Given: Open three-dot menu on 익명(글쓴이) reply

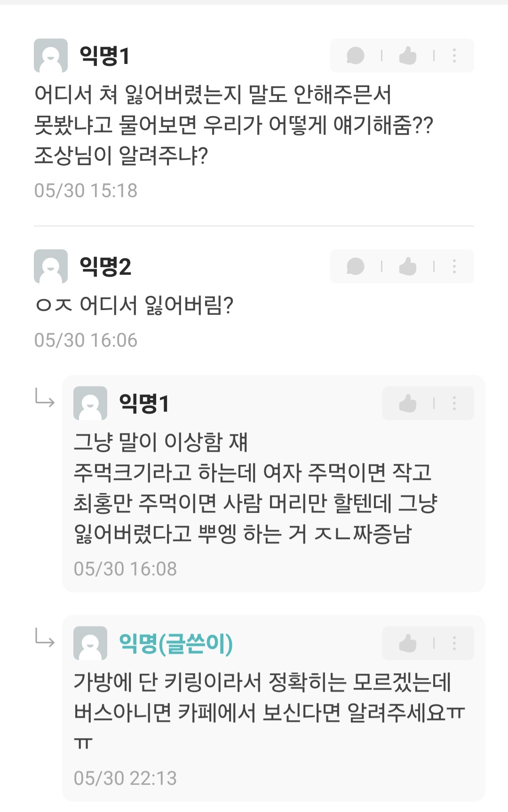Looking at the screenshot, I should pyautogui.click(x=454, y=643).
